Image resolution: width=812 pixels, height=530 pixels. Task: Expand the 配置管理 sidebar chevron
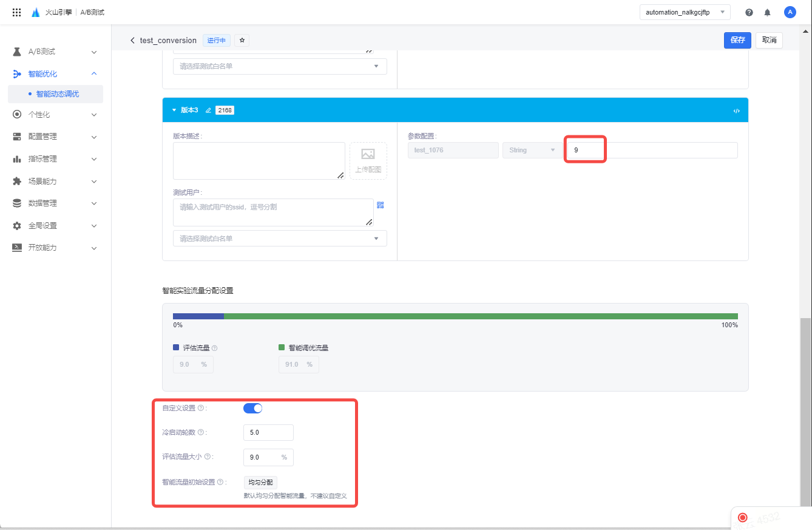pyautogui.click(x=94, y=137)
